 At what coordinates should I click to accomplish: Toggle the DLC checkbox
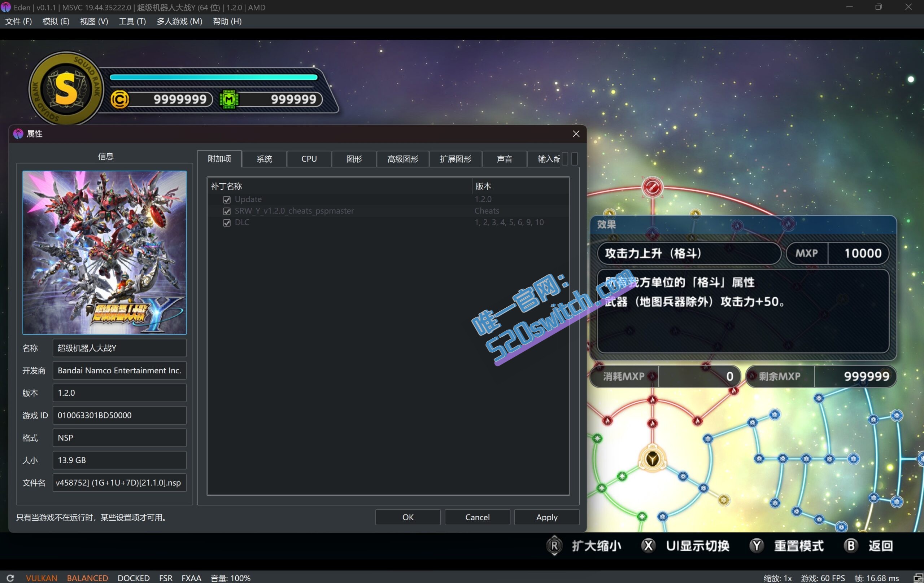227,223
